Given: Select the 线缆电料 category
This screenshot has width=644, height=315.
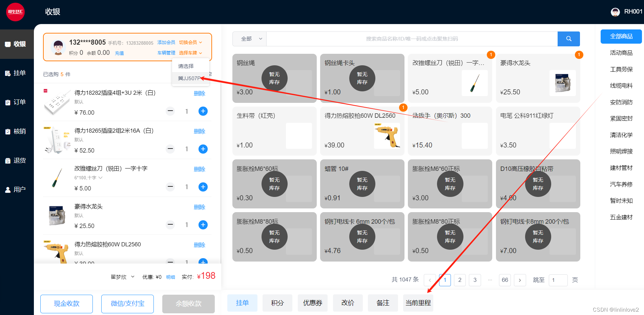Looking at the screenshot, I should coord(621,86).
